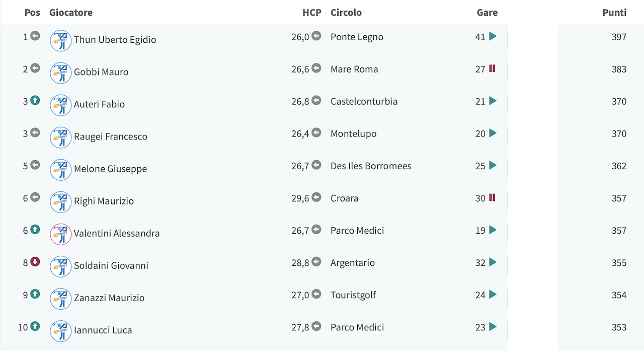Viewport: 644px width, 351px height.
Task: Sort by HCP column header
Action: click(x=312, y=13)
